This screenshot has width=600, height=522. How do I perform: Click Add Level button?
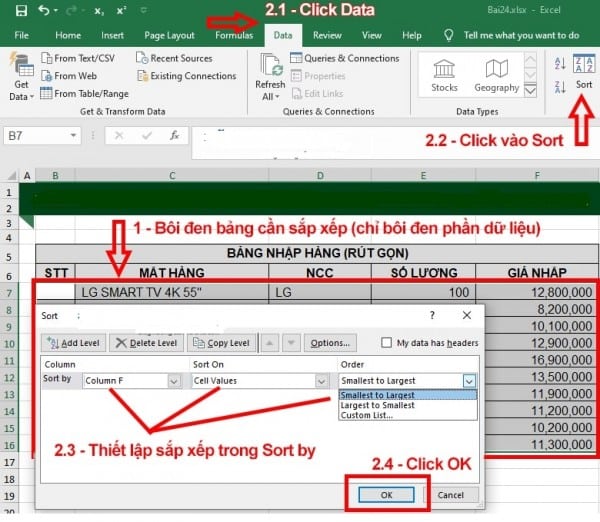[73, 343]
